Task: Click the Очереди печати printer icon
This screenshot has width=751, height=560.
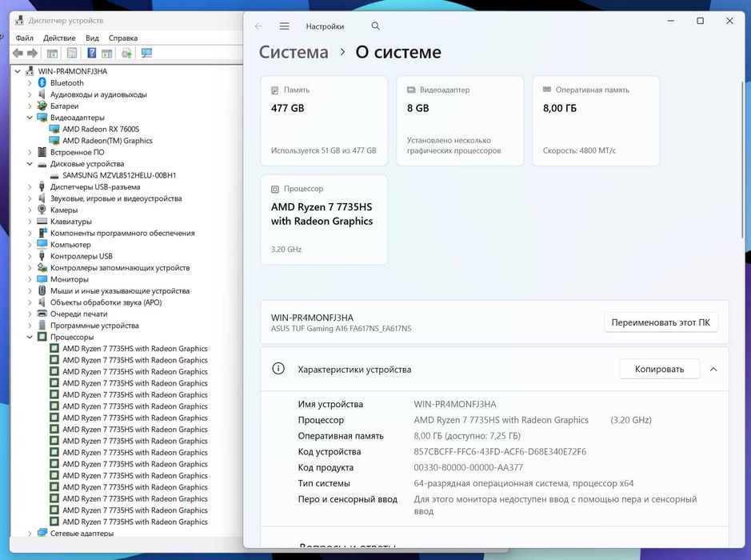Action: (42, 314)
